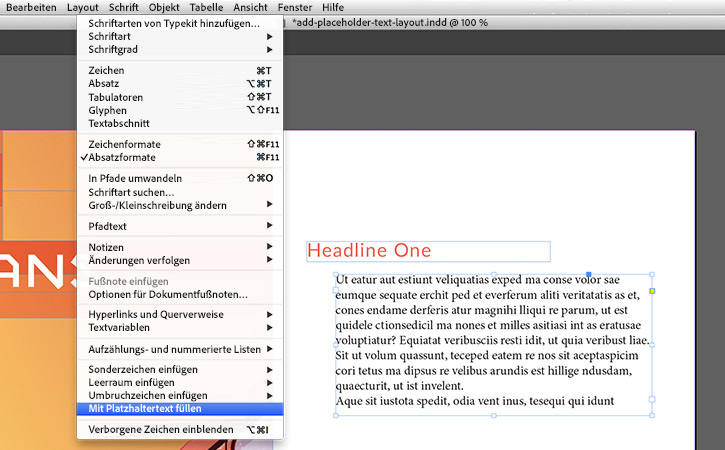Viewport: 725px width, 450px height.
Task: Toggle the checked Absatzformate entry
Action: coord(180,157)
